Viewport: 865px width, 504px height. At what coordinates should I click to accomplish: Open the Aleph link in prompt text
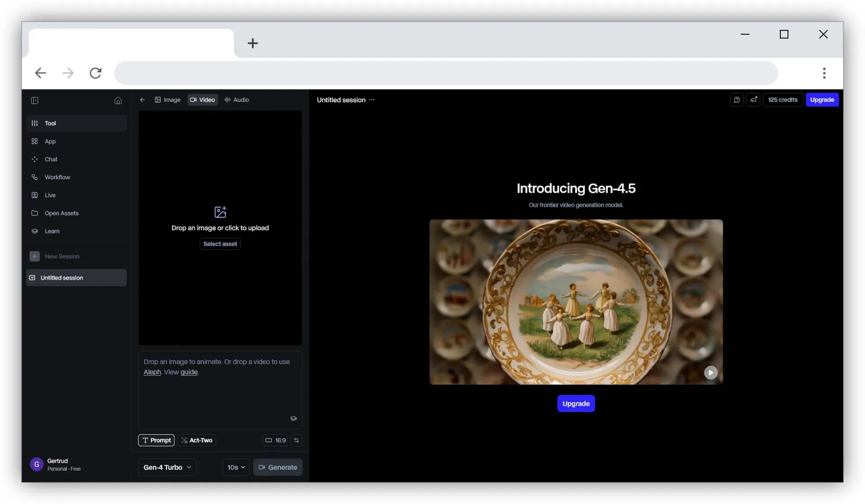click(x=152, y=372)
